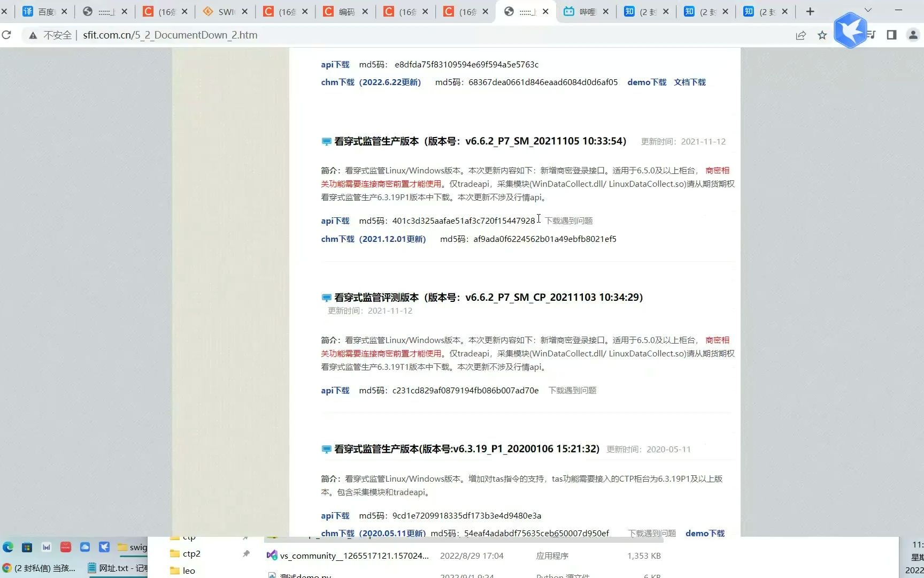The image size is (924, 578).
Task: Close the active sfit tab
Action: [545, 11]
